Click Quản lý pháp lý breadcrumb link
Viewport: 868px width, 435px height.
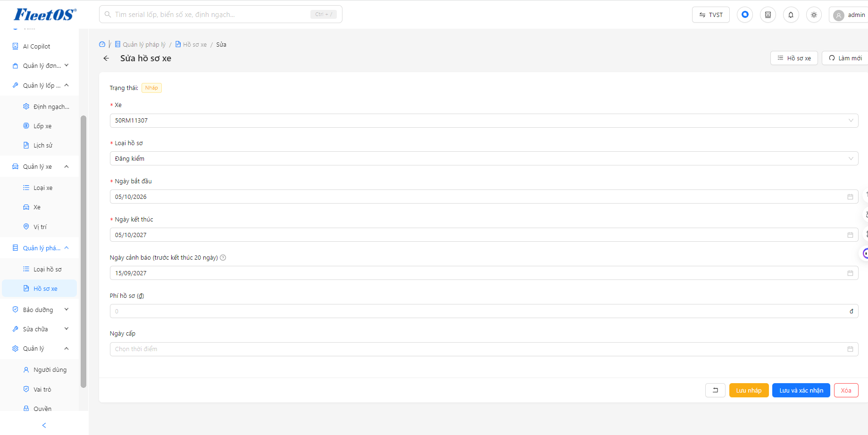tap(141, 44)
